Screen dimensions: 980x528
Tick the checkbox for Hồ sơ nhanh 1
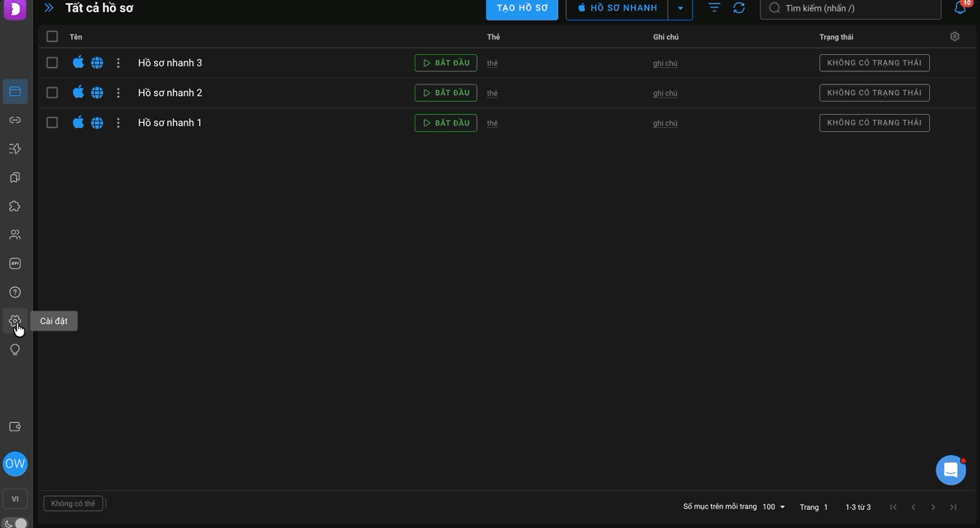pos(52,123)
